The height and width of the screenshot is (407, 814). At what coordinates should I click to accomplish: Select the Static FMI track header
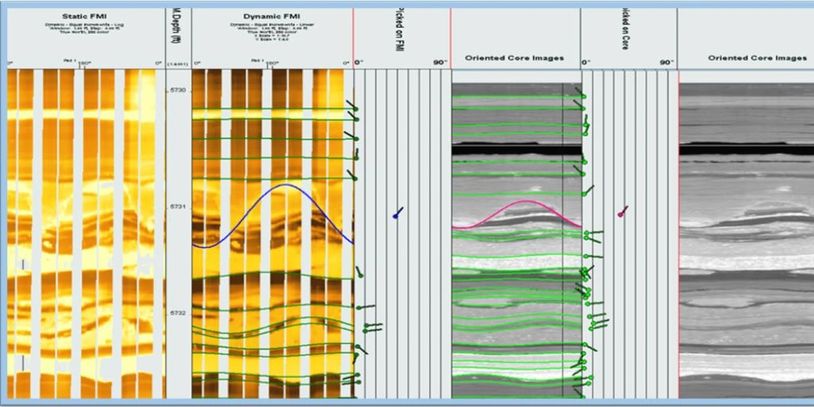(x=86, y=16)
